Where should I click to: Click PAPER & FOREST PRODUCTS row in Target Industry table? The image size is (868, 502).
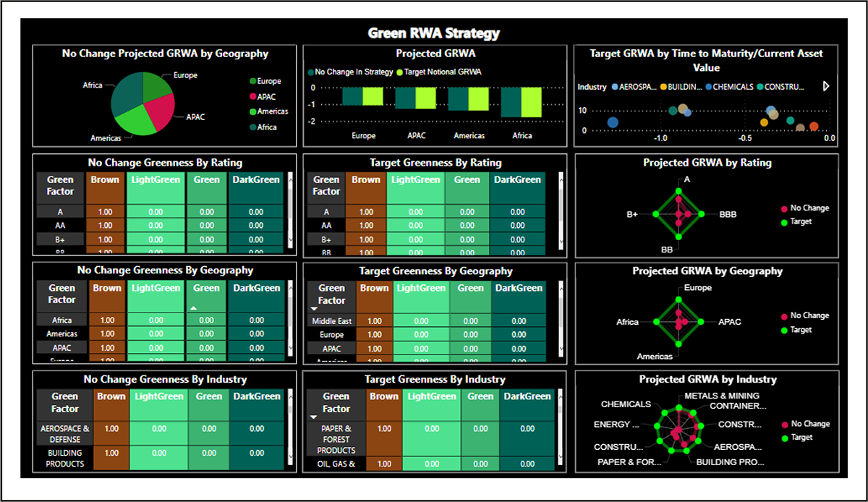click(x=431, y=440)
